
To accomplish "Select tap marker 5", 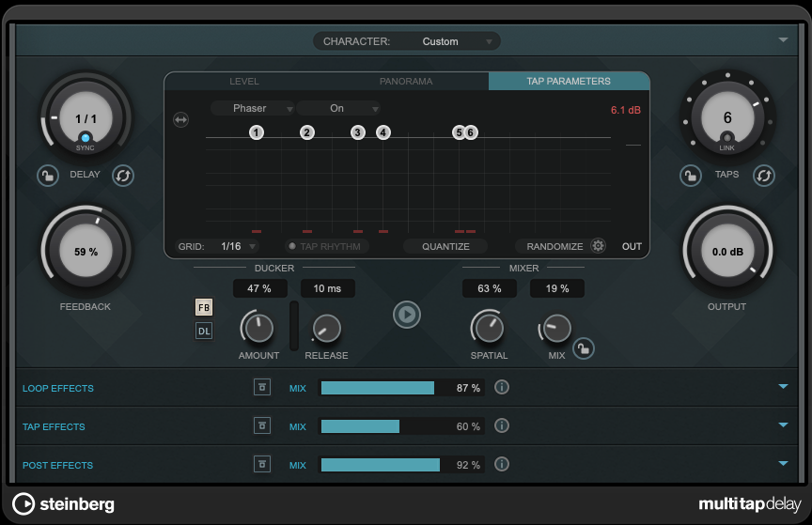I will click(x=458, y=132).
